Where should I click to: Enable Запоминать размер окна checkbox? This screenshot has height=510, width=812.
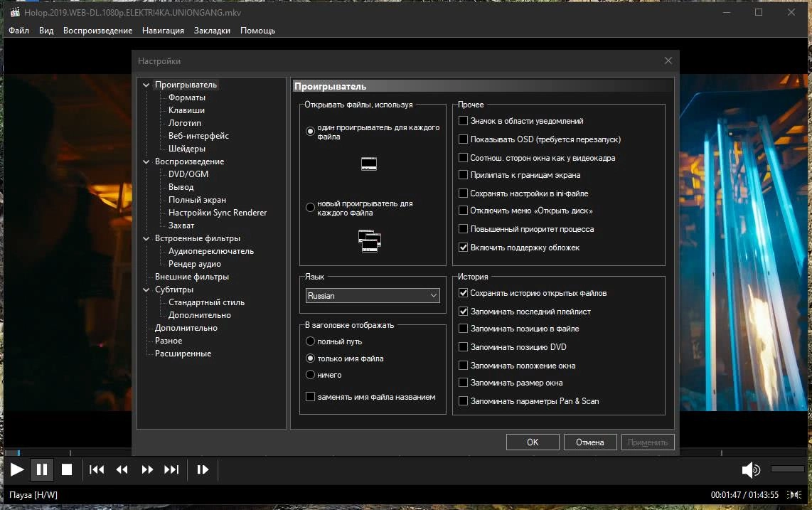pyautogui.click(x=464, y=383)
